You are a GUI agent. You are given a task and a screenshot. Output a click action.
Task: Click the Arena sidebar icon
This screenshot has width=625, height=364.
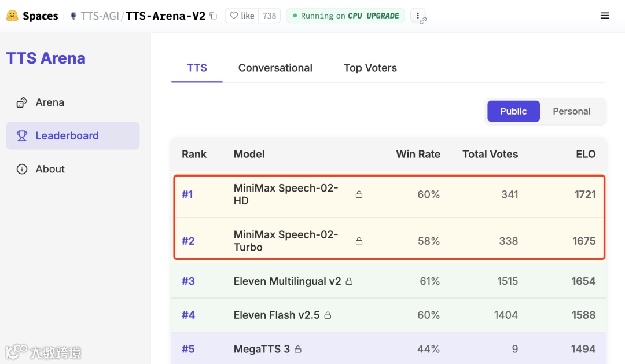pyautogui.click(x=22, y=102)
